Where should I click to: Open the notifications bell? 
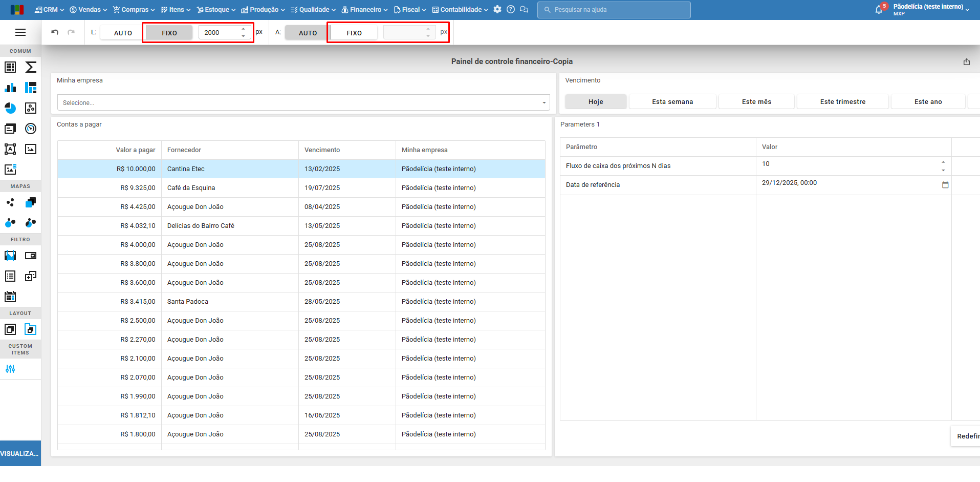(x=879, y=10)
